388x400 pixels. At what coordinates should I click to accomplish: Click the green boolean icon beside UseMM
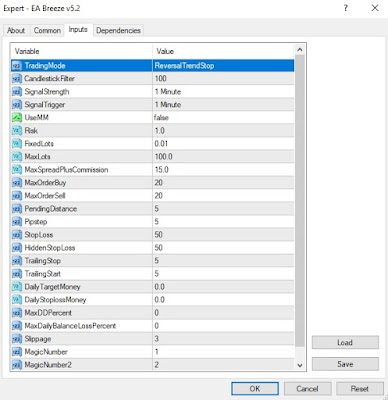click(x=17, y=118)
